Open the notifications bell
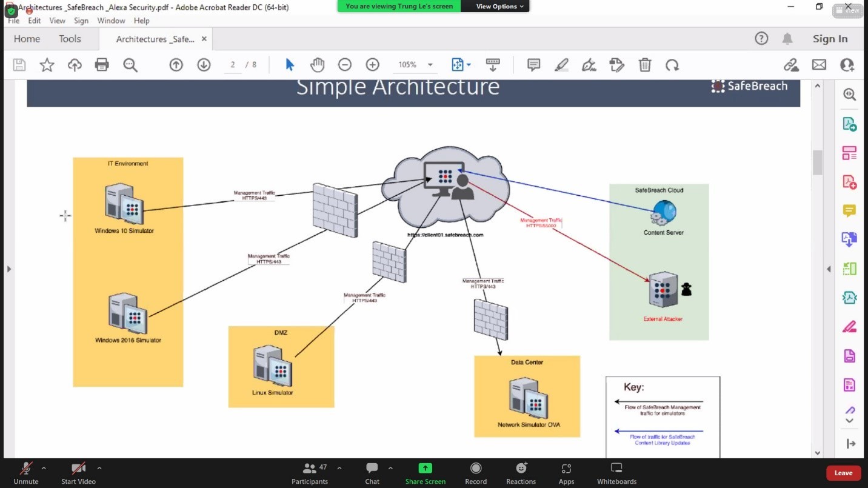The image size is (868, 488). [x=787, y=39]
